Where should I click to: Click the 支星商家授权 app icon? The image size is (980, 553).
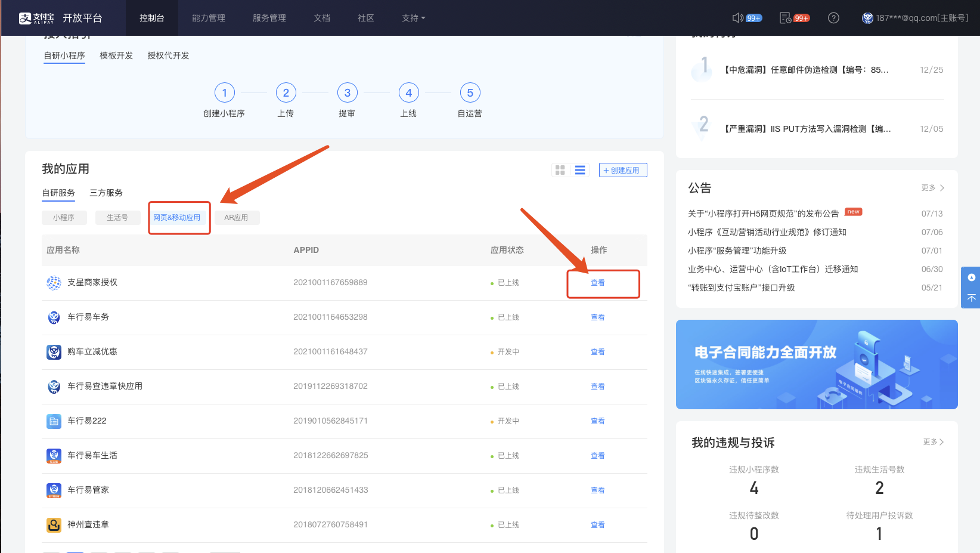tap(54, 283)
